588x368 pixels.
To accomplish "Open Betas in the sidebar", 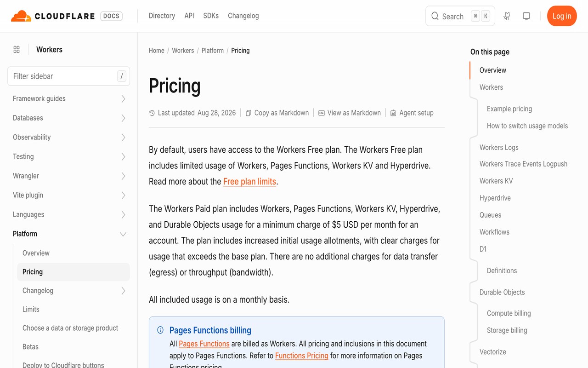I will pos(73,347).
